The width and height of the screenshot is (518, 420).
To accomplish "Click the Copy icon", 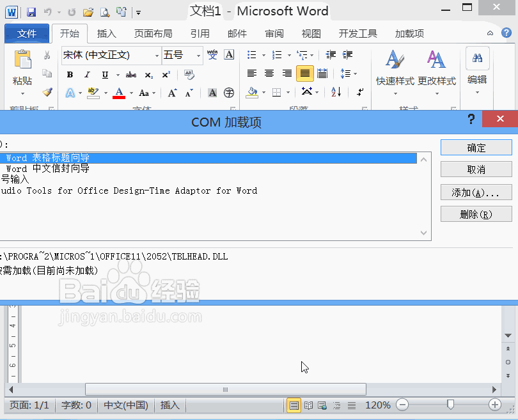I will (47, 74).
